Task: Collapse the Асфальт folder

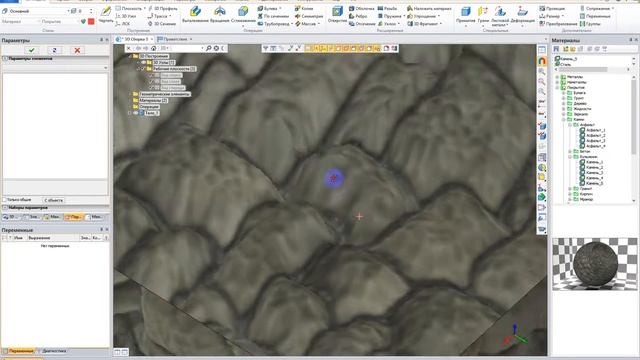Action: 570,125
